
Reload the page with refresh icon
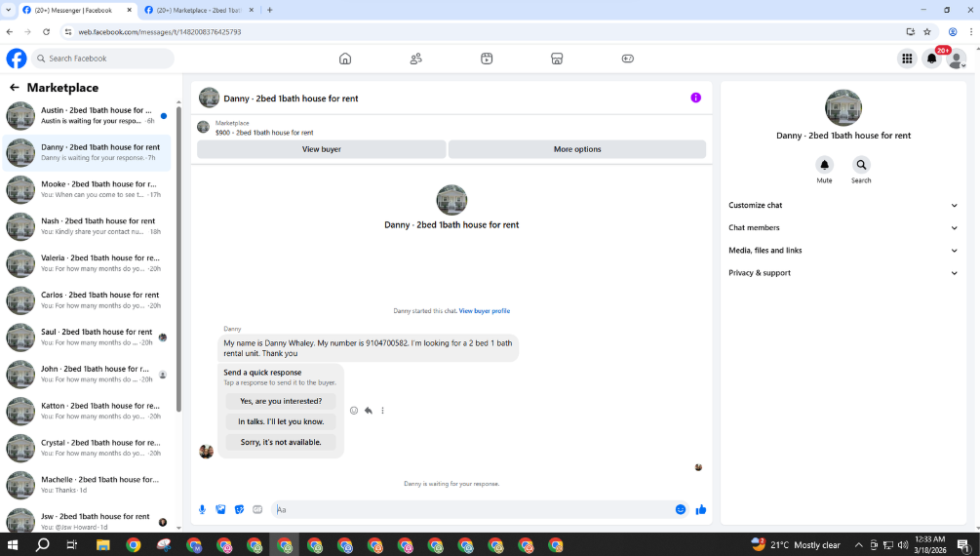click(46, 32)
